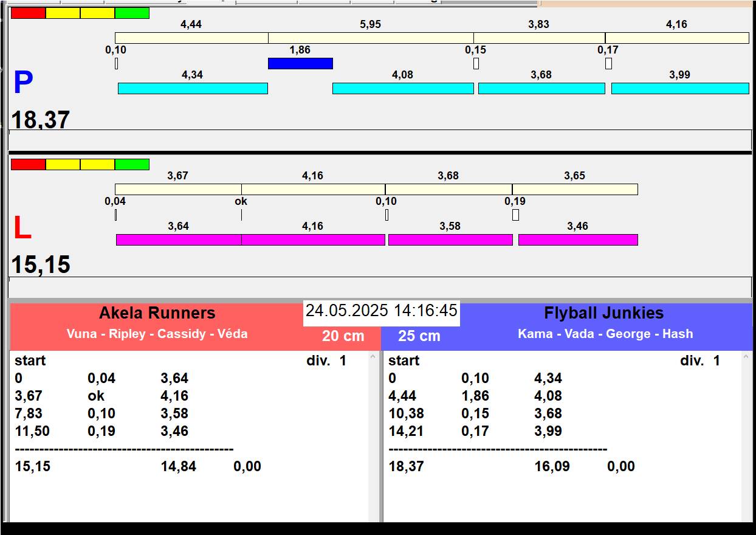Click the 14,21 row in Flyball Junkies results
The image size is (756, 535).
coord(476,431)
